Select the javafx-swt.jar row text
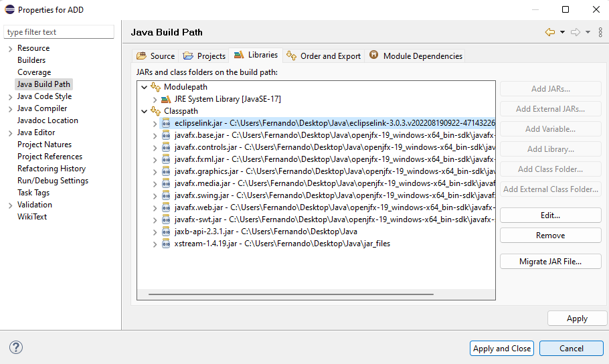The width and height of the screenshot is (609, 364). (x=335, y=219)
